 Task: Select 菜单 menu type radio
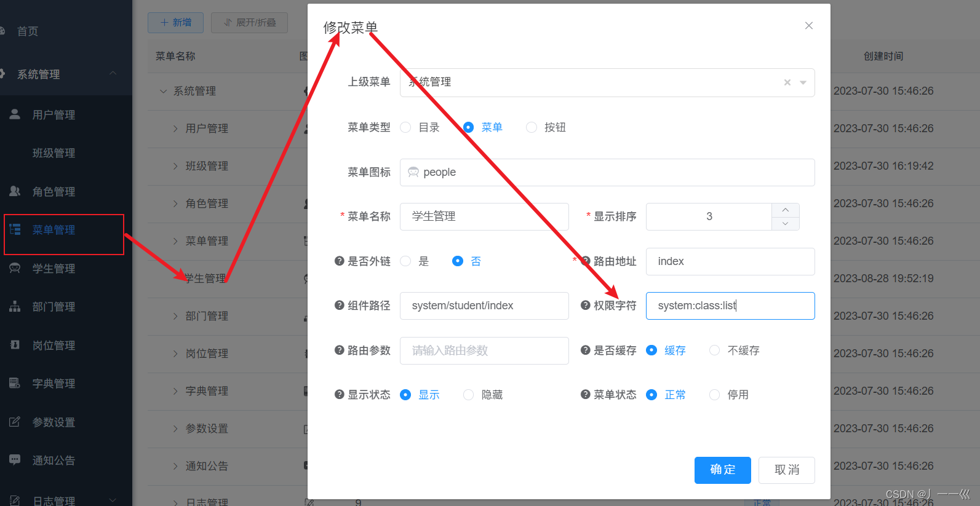point(468,127)
